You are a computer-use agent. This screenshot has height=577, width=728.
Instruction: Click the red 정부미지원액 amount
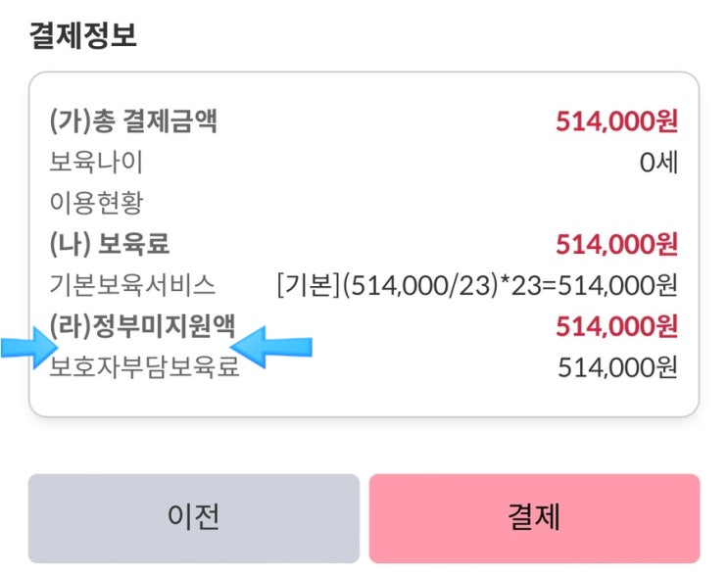616,326
